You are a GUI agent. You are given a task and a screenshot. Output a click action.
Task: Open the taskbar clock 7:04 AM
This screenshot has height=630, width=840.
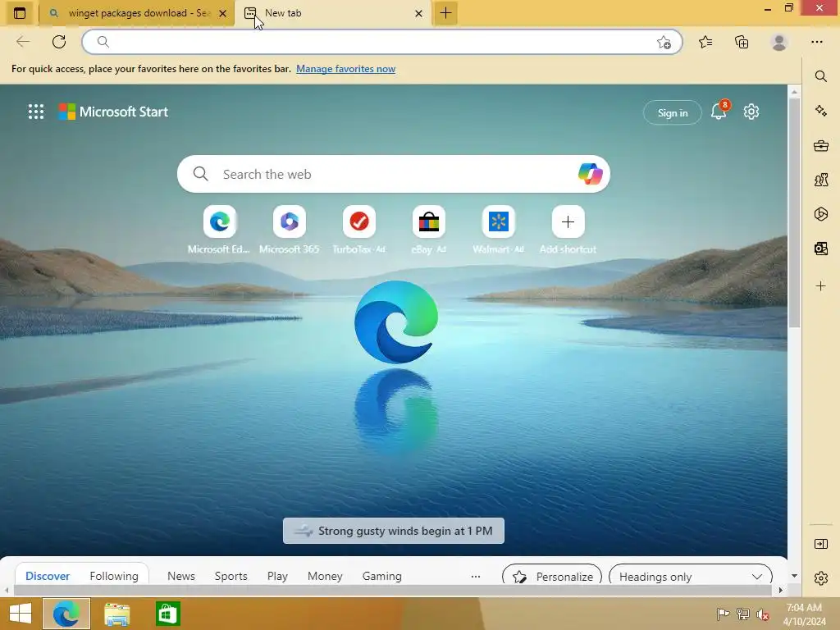click(x=805, y=614)
